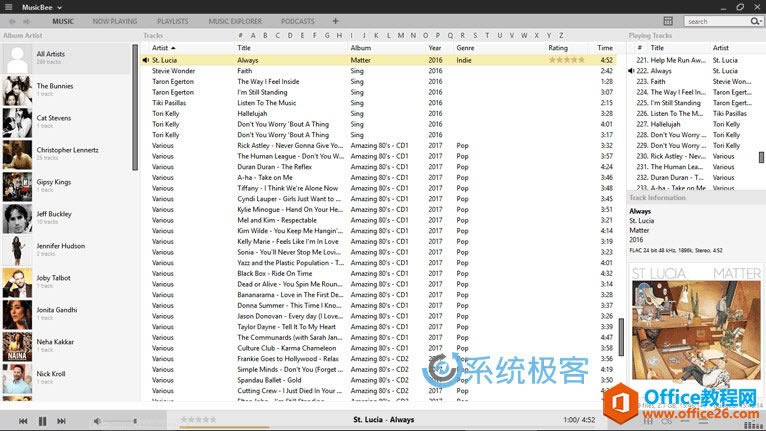Select the Jeff Buckley artist entry
Viewport: 766px width, 431px height.
point(66,218)
